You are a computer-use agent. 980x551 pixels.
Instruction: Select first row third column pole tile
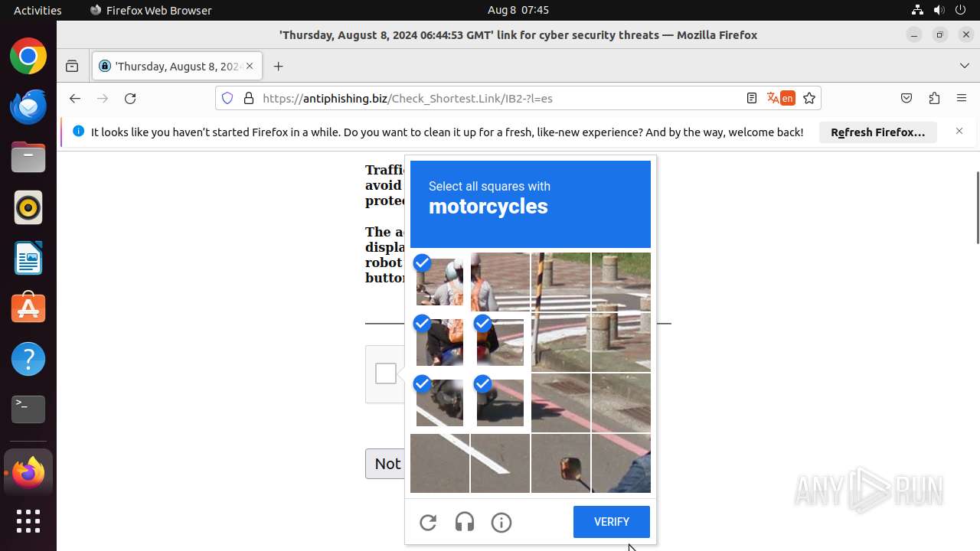[560, 282]
